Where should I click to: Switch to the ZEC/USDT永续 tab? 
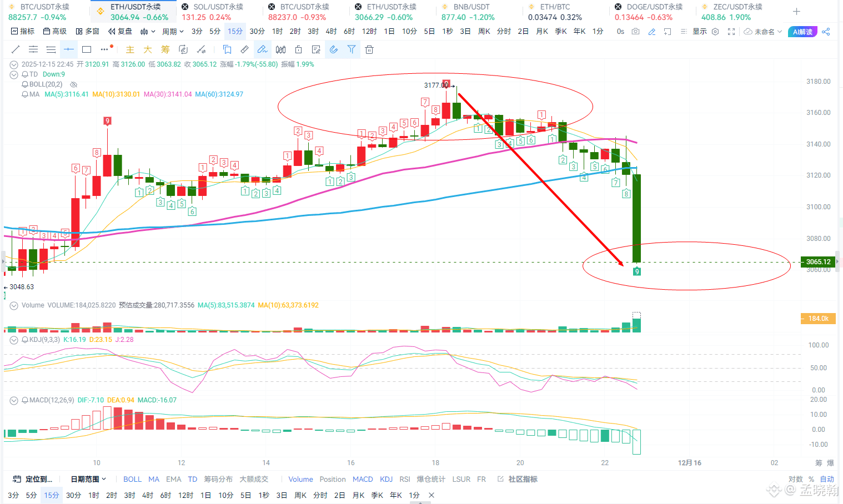(739, 12)
